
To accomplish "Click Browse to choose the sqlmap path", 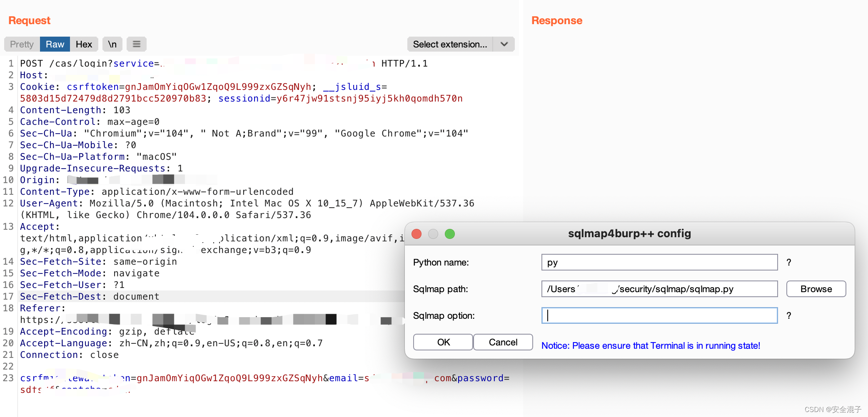I will (x=816, y=289).
